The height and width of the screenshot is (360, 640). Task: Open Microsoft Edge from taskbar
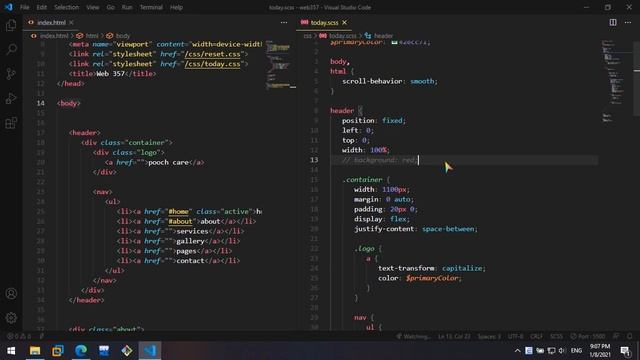pyautogui.click(x=81, y=351)
